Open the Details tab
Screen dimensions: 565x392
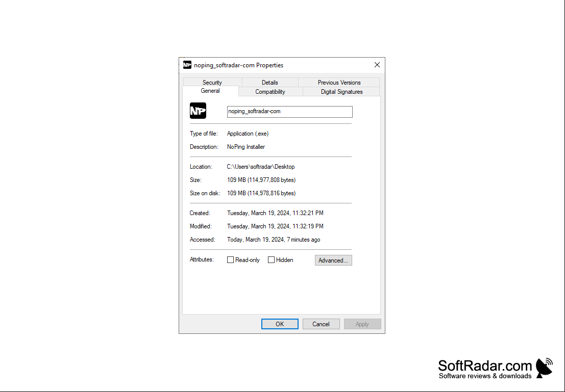click(270, 83)
